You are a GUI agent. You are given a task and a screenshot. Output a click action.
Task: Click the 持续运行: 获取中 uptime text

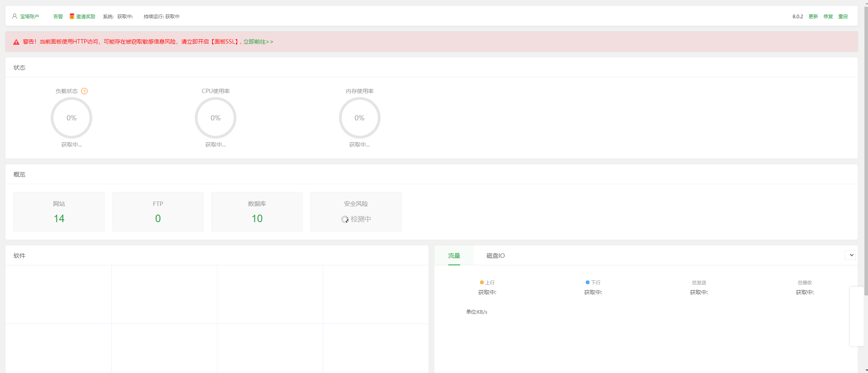point(162,17)
